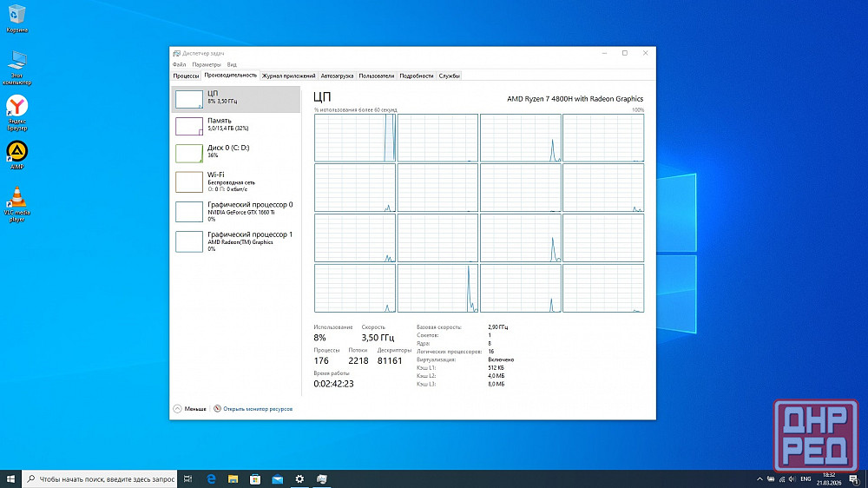Switch to the Автозагрузка tab
The height and width of the screenshot is (488, 868).
coord(338,76)
